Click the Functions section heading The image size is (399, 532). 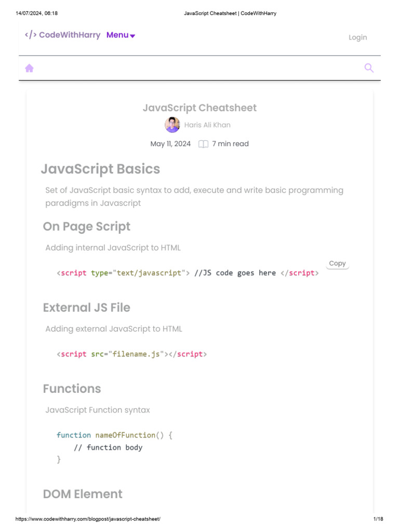click(x=72, y=389)
